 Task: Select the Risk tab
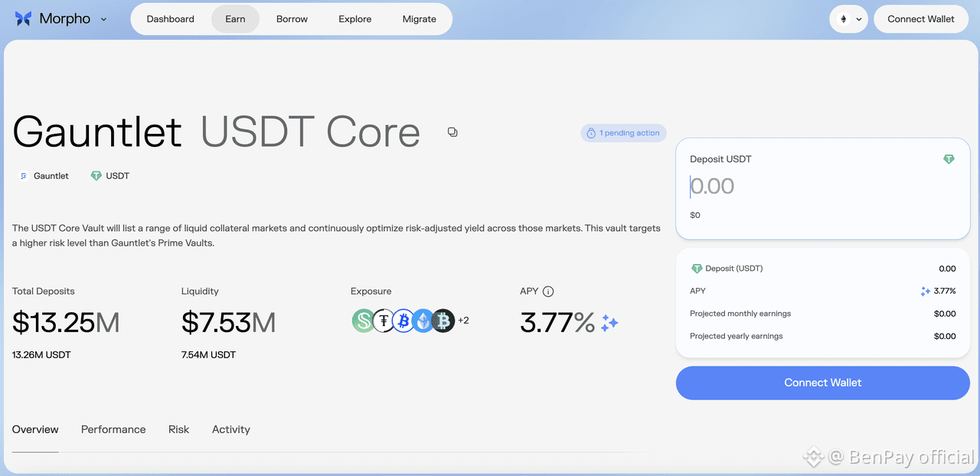178,429
